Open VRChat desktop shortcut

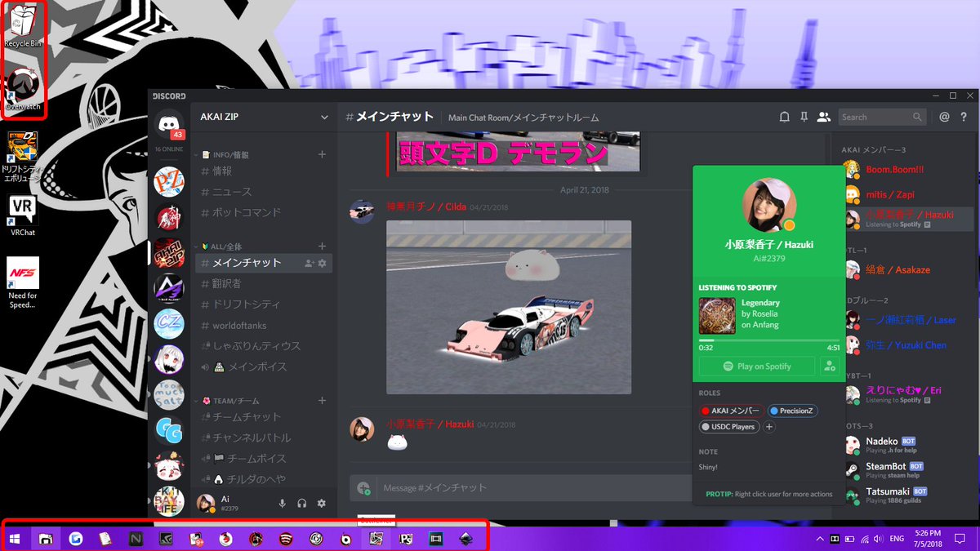pyautogui.click(x=23, y=216)
